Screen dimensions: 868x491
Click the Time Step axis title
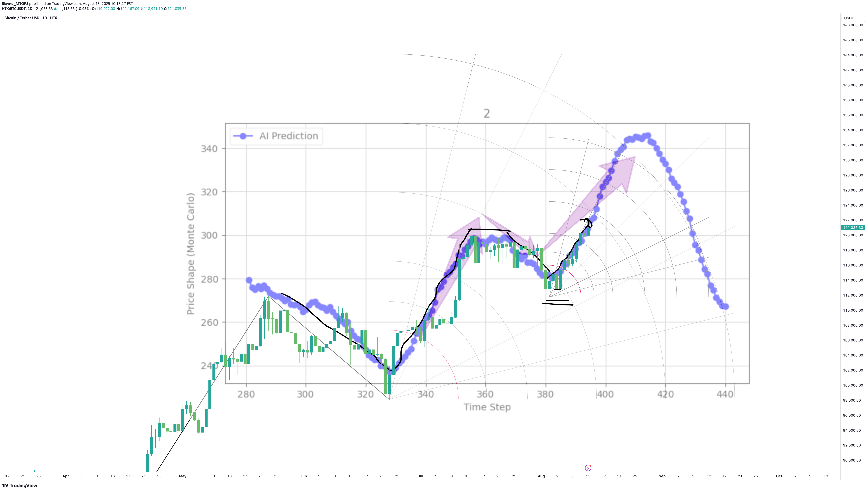487,407
